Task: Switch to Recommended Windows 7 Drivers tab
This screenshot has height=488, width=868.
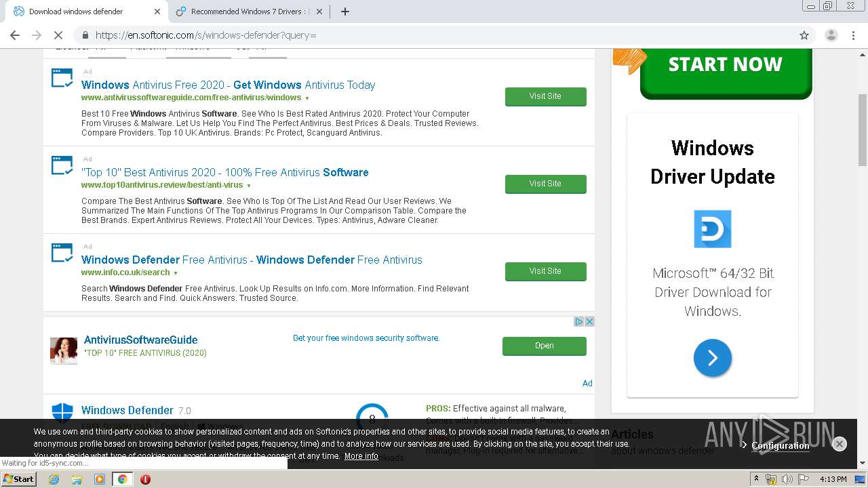Action: pyautogui.click(x=249, y=12)
